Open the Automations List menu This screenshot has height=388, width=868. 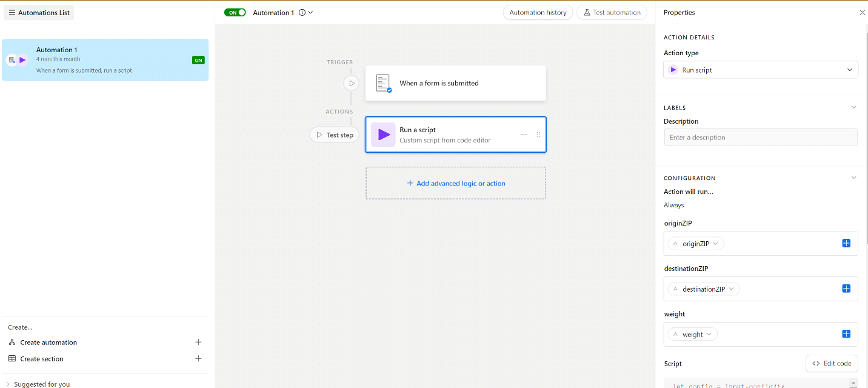39,13
